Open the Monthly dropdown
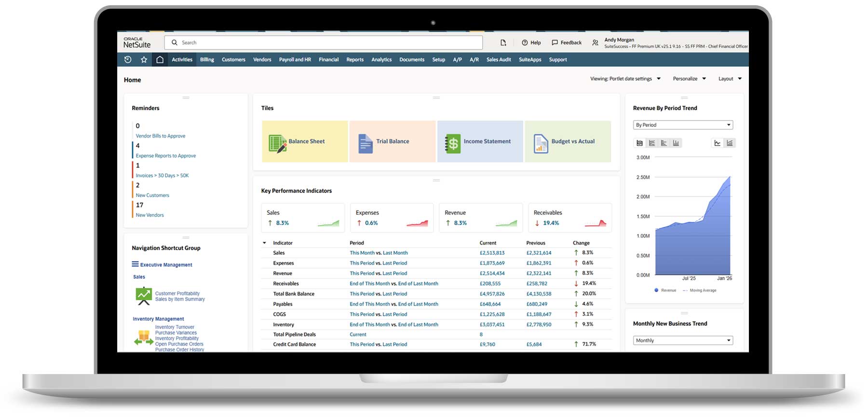The width and height of the screenshot is (868, 419). tap(683, 340)
